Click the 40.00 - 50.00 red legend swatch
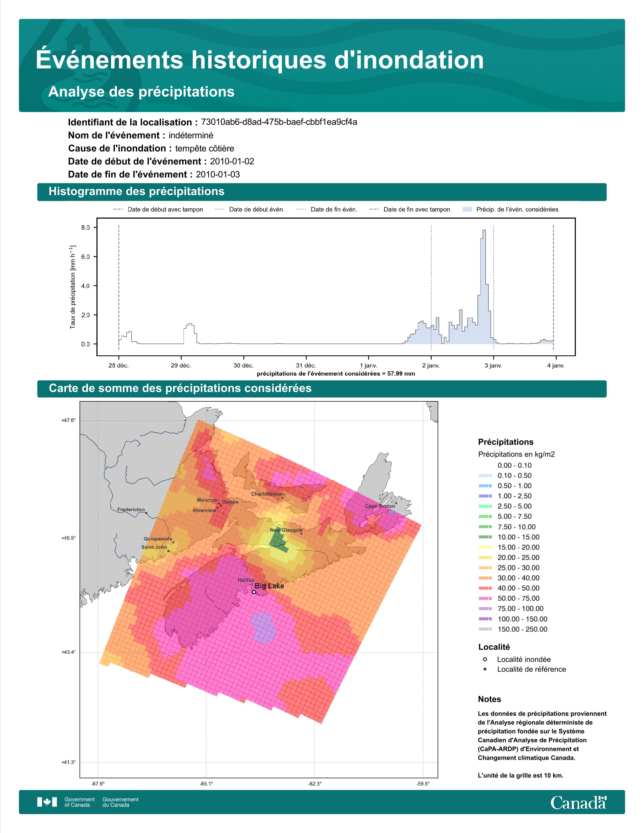The height and width of the screenshot is (833, 644). [x=485, y=588]
